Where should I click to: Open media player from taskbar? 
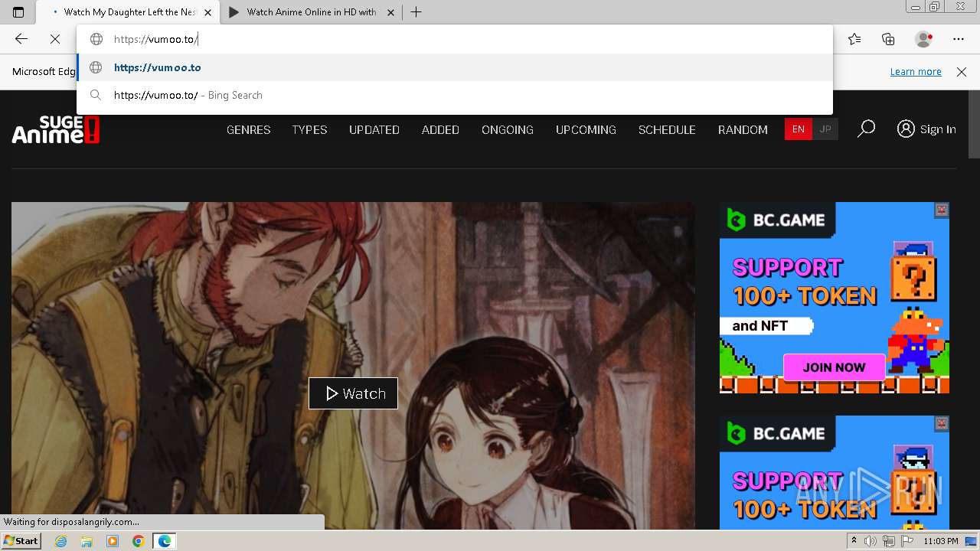[x=113, y=541]
